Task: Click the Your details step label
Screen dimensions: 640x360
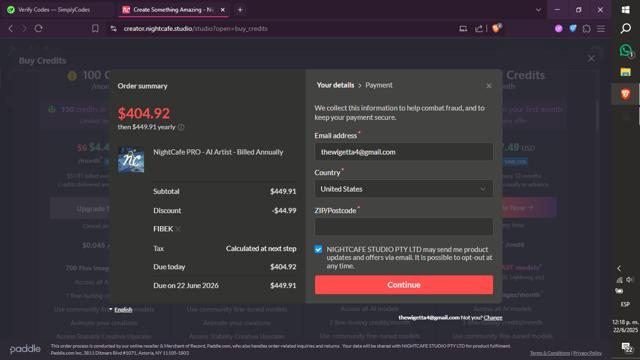Action: tap(336, 85)
